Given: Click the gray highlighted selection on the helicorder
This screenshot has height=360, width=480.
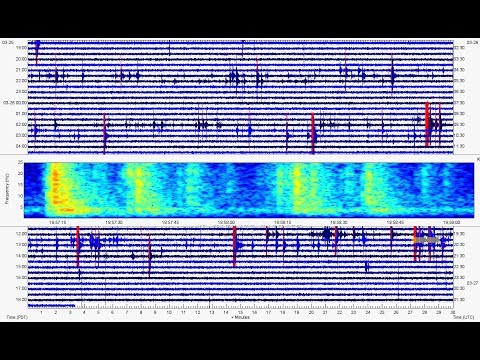Looking at the screenshot, I should coord(427,239).
